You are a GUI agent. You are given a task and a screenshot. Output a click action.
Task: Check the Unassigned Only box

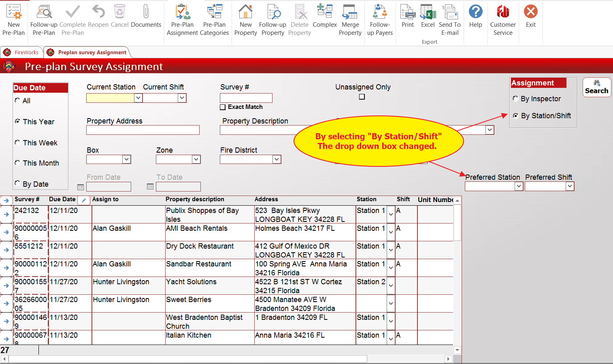point(362,96)
